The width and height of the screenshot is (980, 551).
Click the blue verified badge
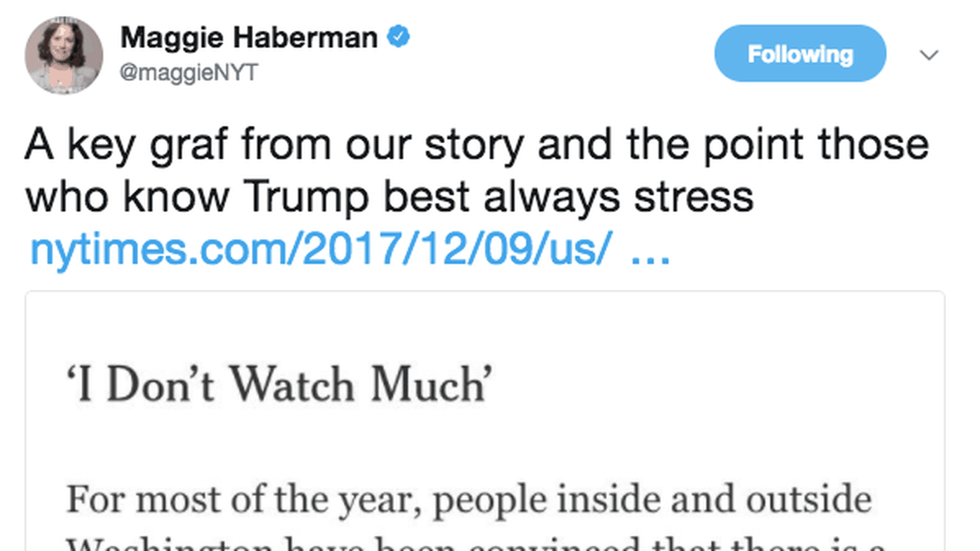tap(398, 37)
